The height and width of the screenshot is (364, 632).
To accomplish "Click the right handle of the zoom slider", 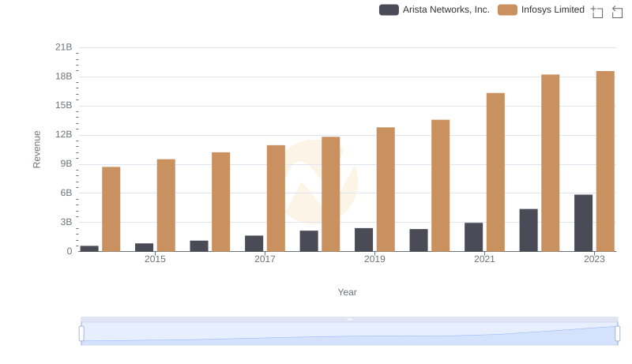I will coord(617,334).
